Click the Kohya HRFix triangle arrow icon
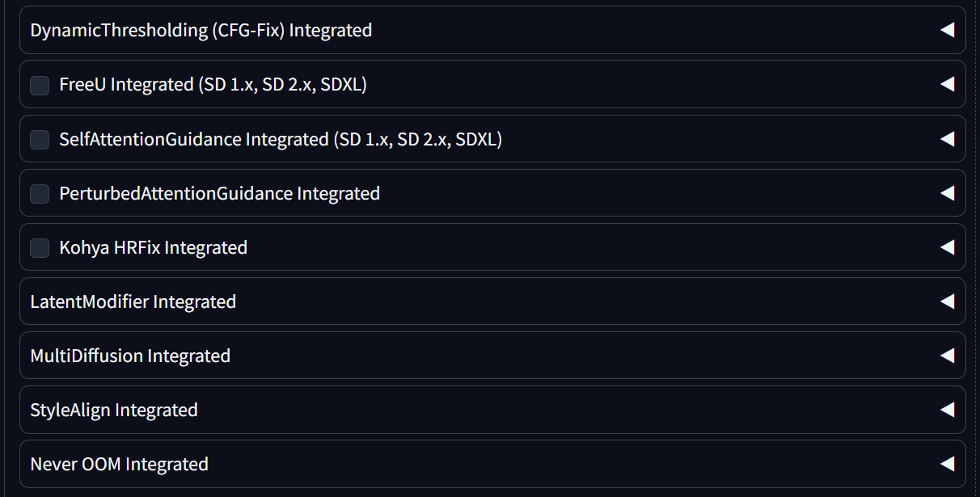980x497 pixels. (x=947, y=247)
